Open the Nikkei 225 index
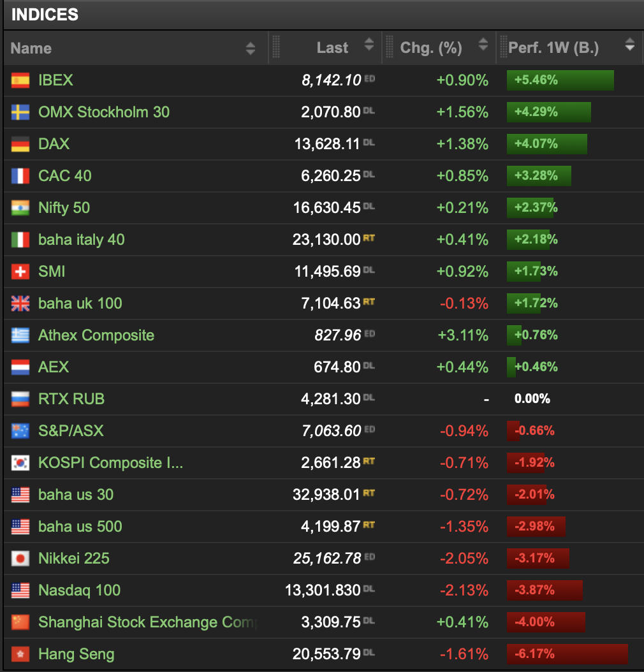This screenshot has width=644, height=672. pos(74,559)
